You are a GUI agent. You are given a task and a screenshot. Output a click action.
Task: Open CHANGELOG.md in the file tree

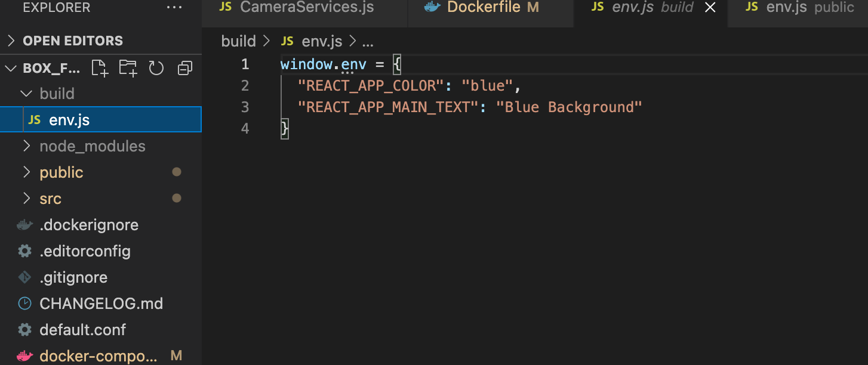coord(101,304)
